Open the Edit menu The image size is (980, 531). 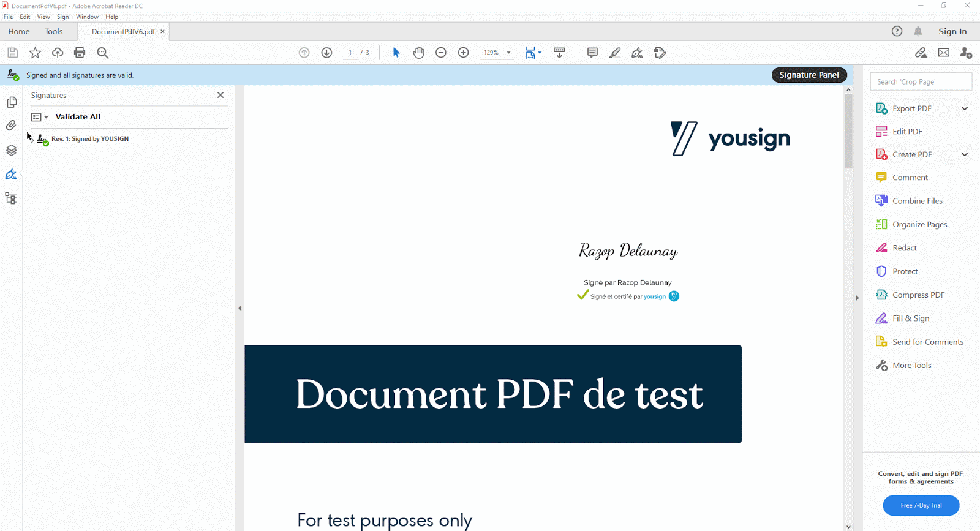(x=25, y=17)
